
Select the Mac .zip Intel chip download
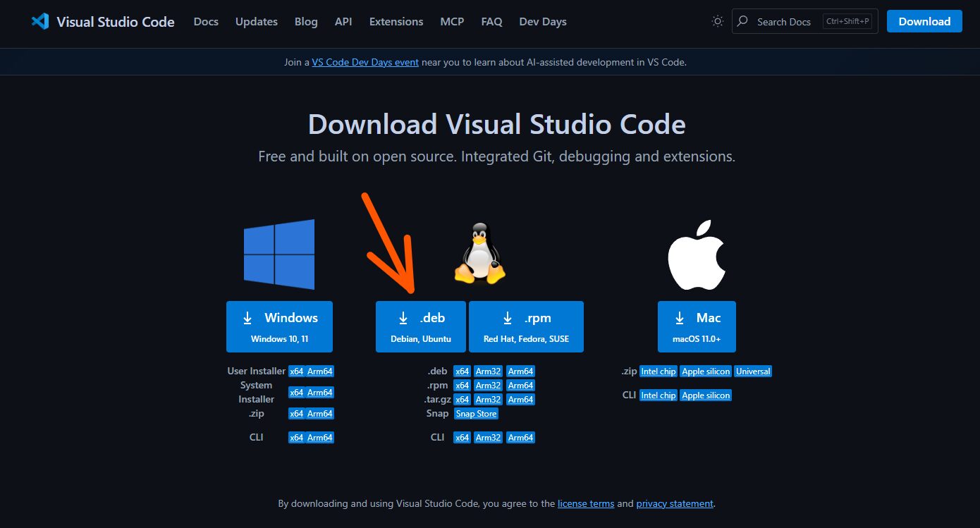click(x=659, y=372)
